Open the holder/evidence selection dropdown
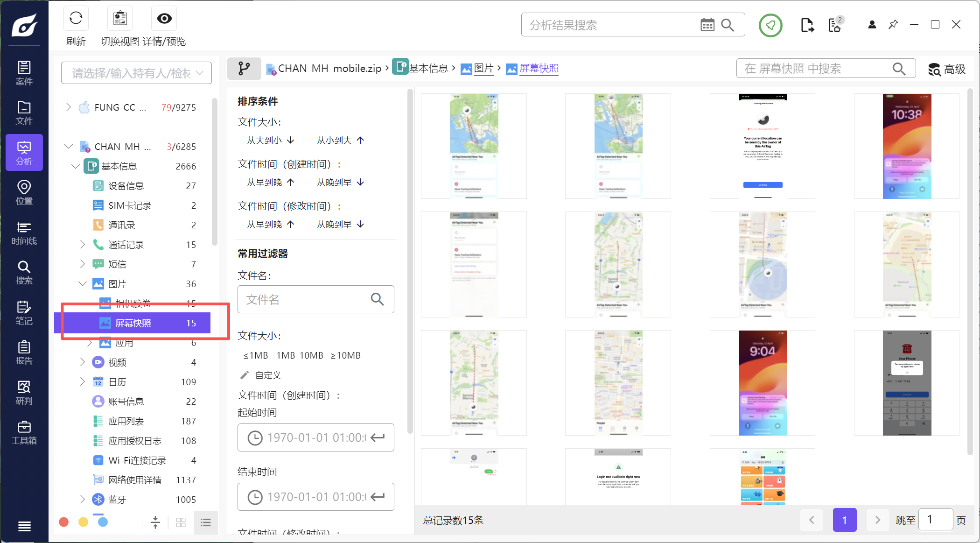This screenshot has height=543, width=980. (x=136, y=73)
